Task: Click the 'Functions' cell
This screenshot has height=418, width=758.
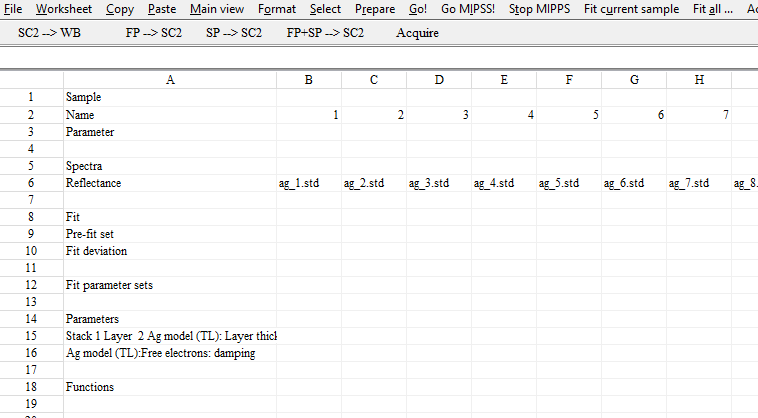Action: tap(170, 387)
